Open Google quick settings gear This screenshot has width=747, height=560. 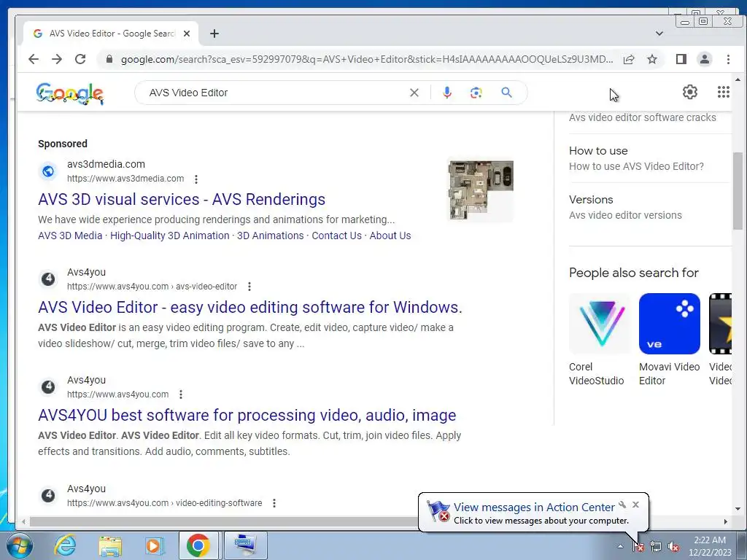[x=690, y=92]
